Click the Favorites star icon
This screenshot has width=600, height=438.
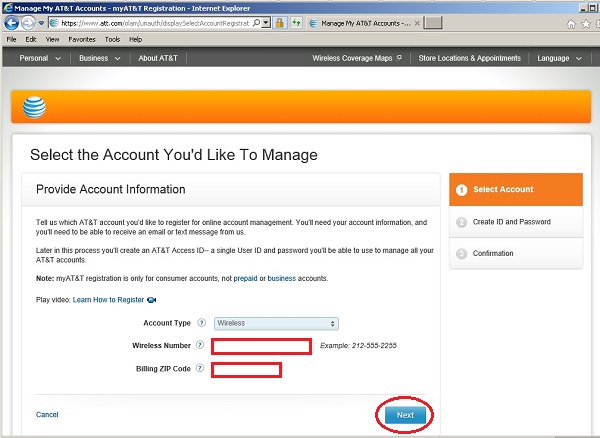click(x=585, y=24)
